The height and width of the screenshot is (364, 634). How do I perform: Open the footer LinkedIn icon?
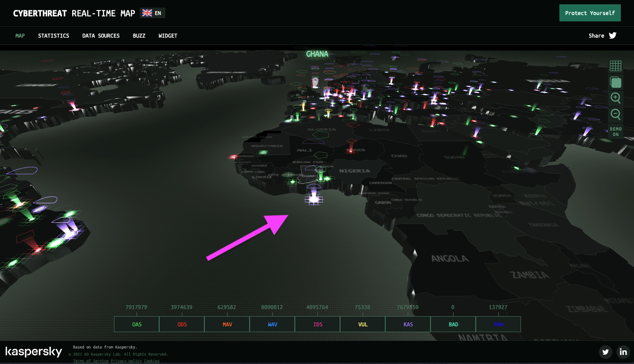click(x=623, y=352)
